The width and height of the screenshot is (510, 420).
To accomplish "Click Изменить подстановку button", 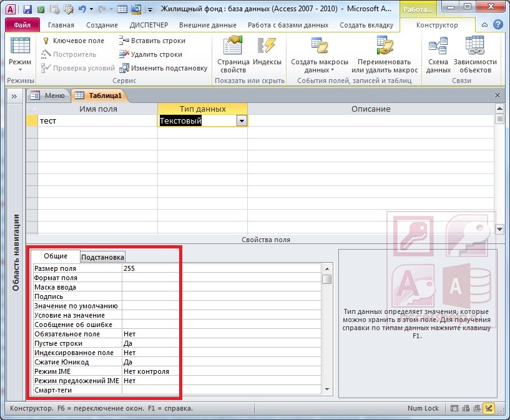I will 164,68.
